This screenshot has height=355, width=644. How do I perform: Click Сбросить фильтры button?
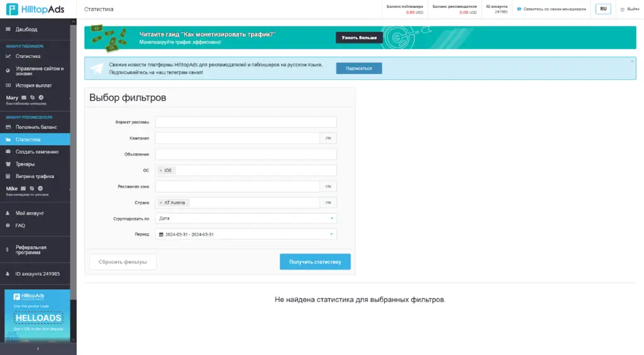[123, 262]
